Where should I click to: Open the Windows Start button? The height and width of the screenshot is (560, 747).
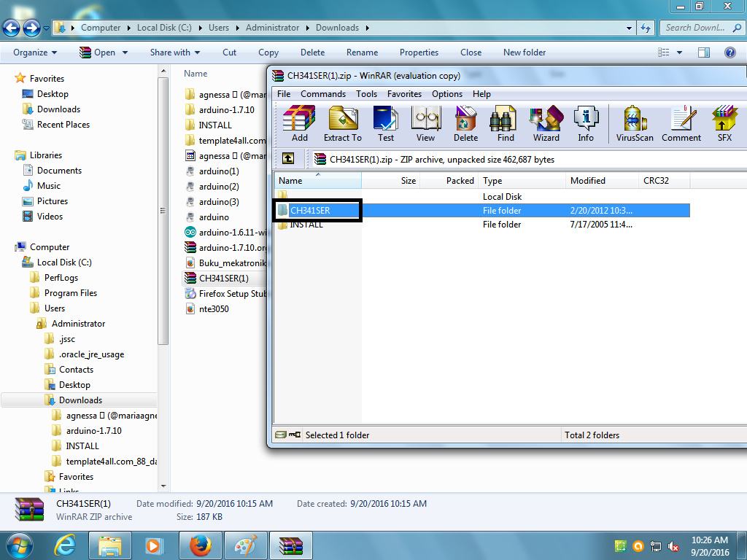[20, 545]
